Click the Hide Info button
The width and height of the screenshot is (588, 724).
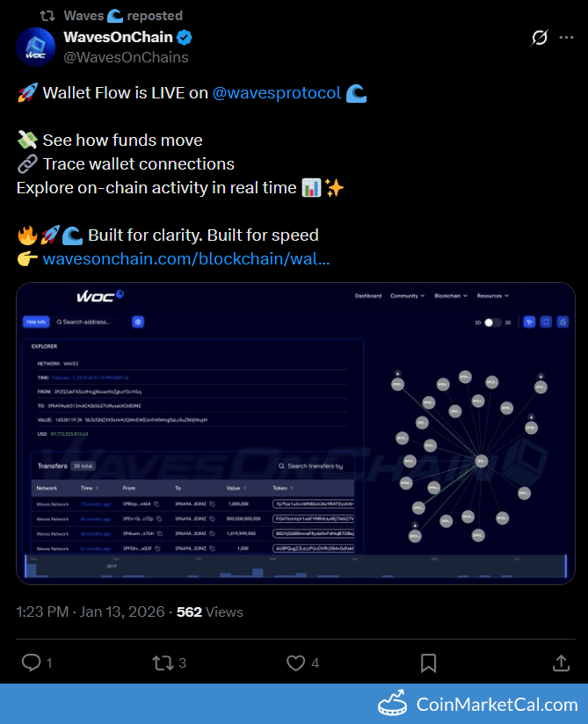[x=36, y=322]
